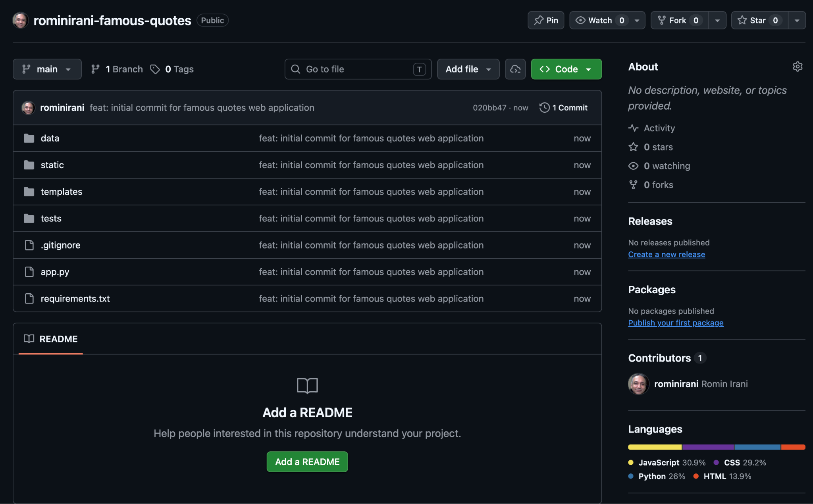
Task: Click the forks icon in About
Action: tap(633, 185)
